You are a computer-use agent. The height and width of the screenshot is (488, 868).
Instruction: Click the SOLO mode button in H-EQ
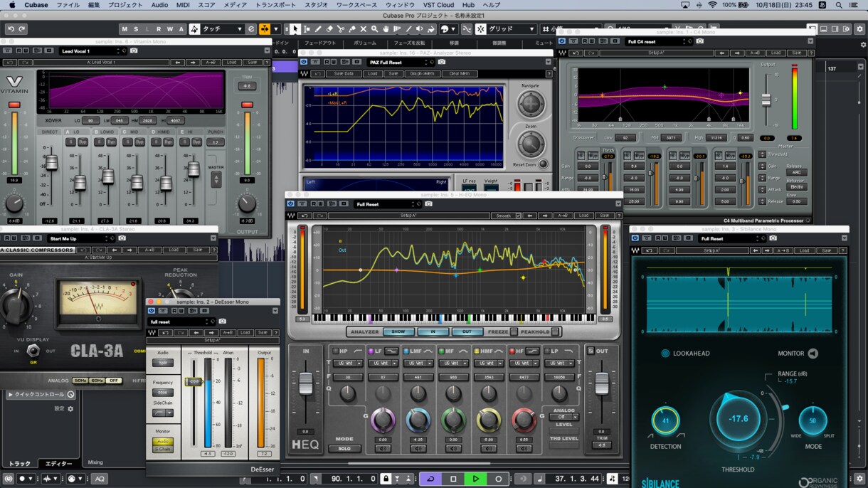tap(344, 449)
